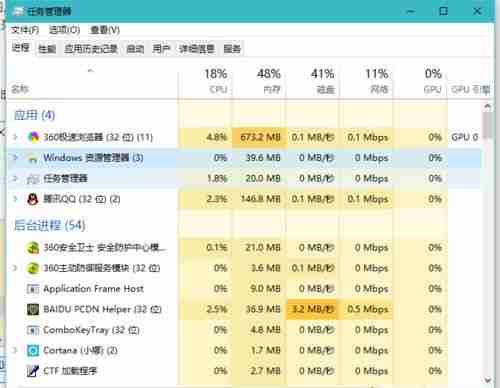
Task: Select the 后台进程 (54) group heading
Action: tap(49, 225)
